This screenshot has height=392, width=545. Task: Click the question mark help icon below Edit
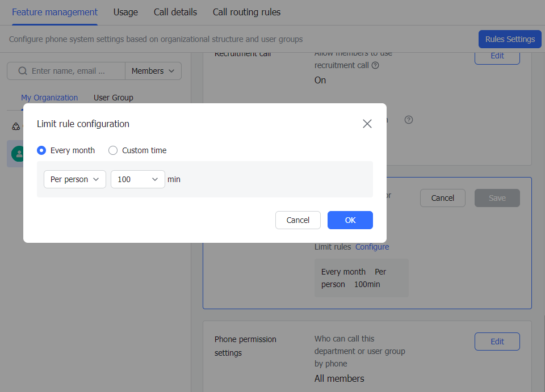[x=409, y=119]
